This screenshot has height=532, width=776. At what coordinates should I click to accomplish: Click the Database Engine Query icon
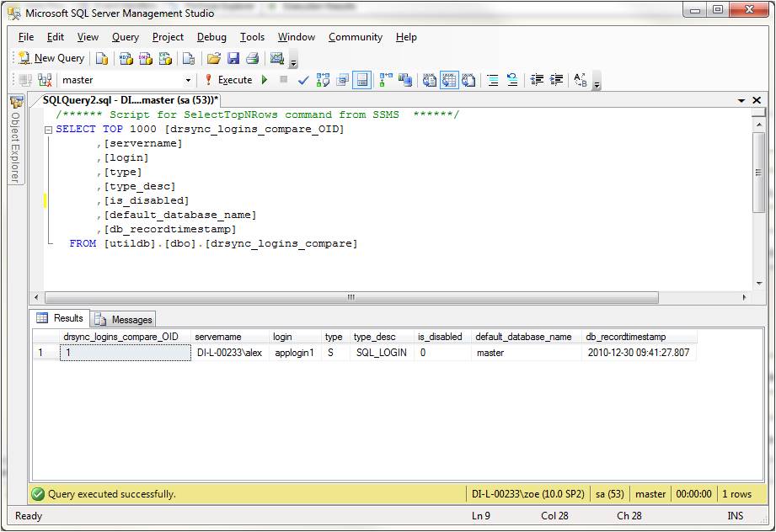pyautogui.click(x=101, y=58)
